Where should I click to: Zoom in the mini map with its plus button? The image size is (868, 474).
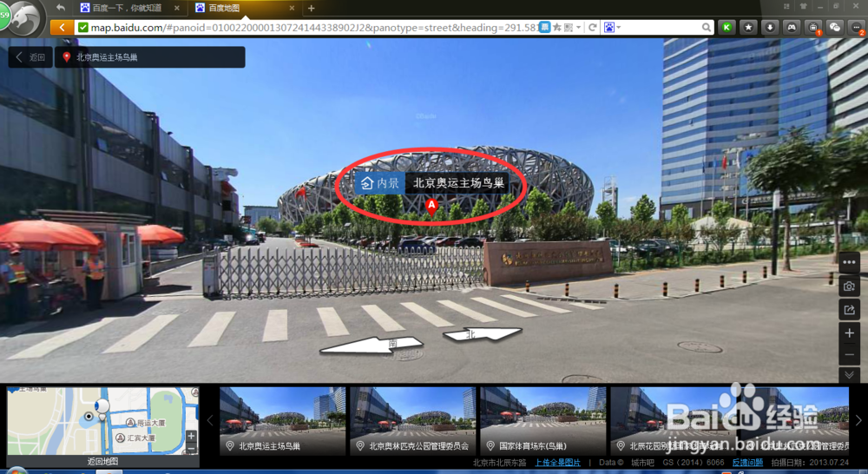[191, 437]
